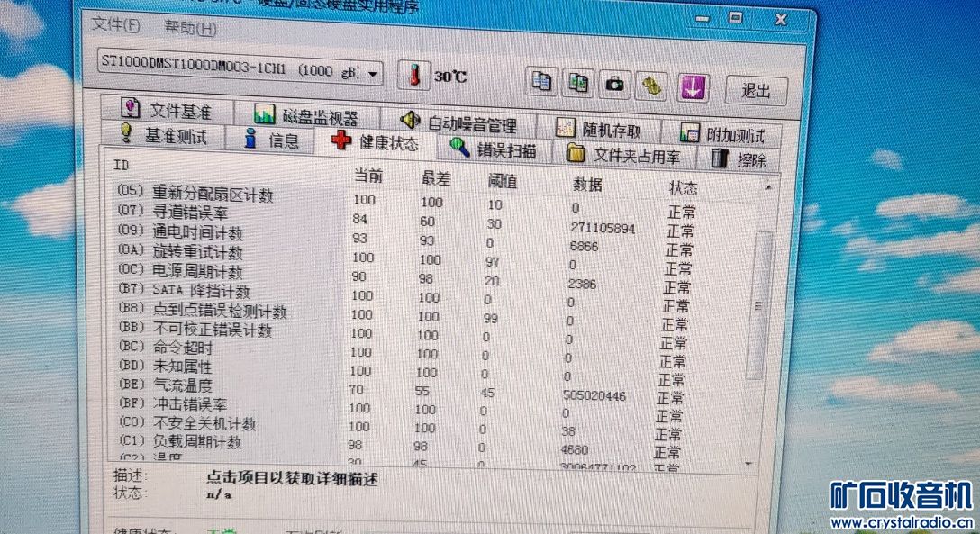Click the attribute list scrollbar thumb

pos(760,306)
